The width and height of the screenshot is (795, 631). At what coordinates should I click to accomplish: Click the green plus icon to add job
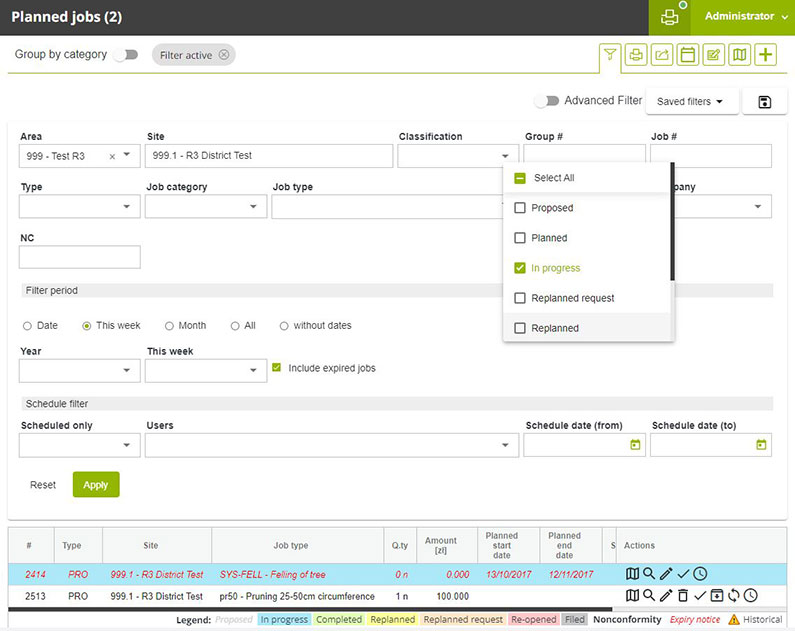(x=766, y=55)
